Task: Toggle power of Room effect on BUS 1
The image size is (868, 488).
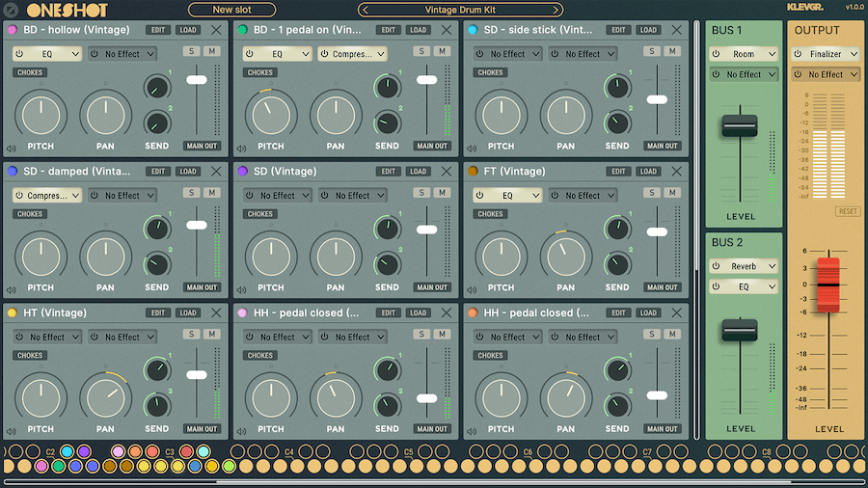Action: (717, 54)
